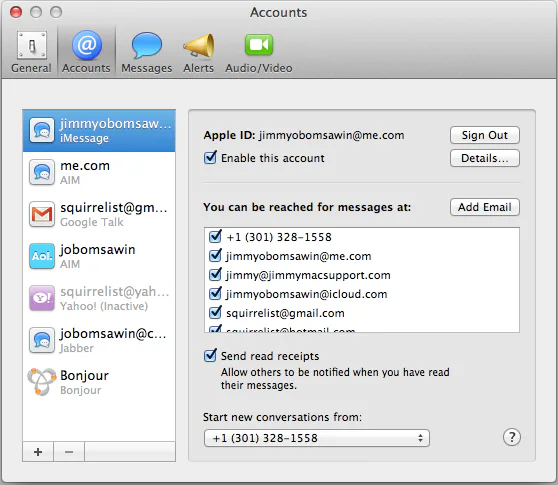Uncheck squirrelist@gmail.com address
The height and width of the screenshot is (485, 558).
click(215, 313)
